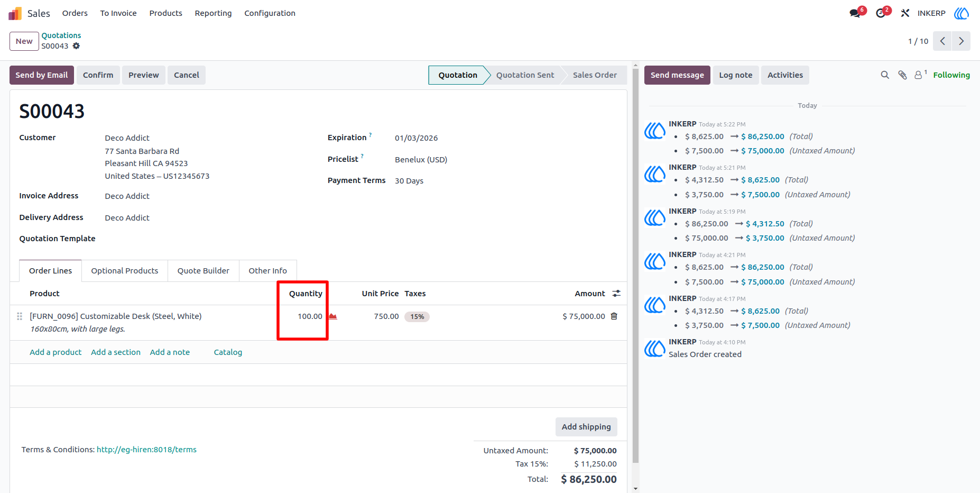Image resolution: width=980 pixels, height=493 pixels.
Task: Go to next record arrow
Action: pyautogui.click(x=961, y=41)
